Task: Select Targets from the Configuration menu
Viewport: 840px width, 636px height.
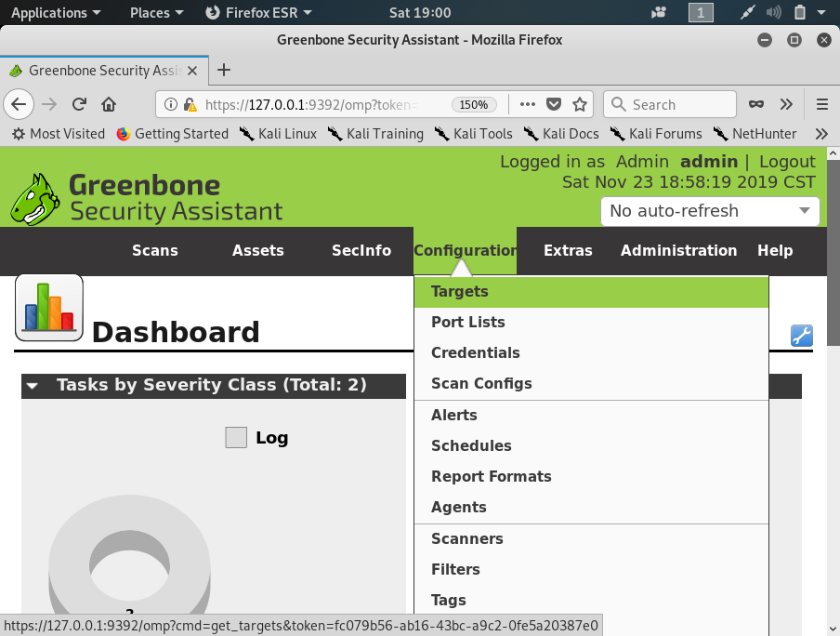Action: tap(459, 292)
